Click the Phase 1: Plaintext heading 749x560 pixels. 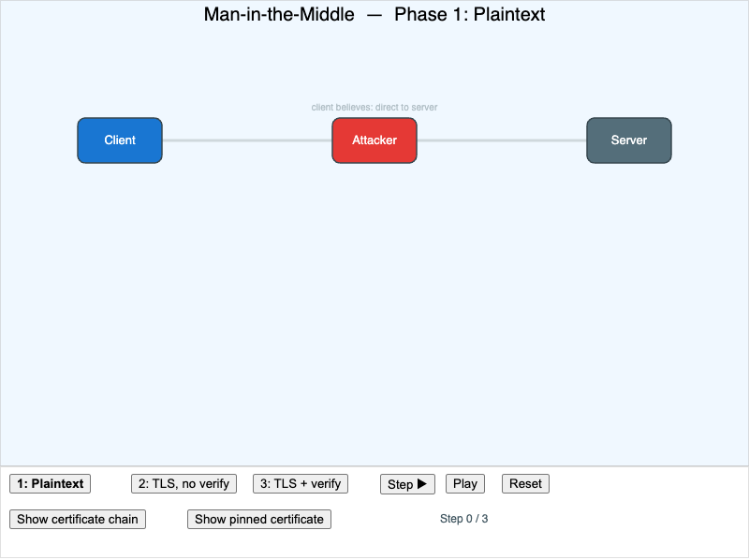[x=470, y=14]
